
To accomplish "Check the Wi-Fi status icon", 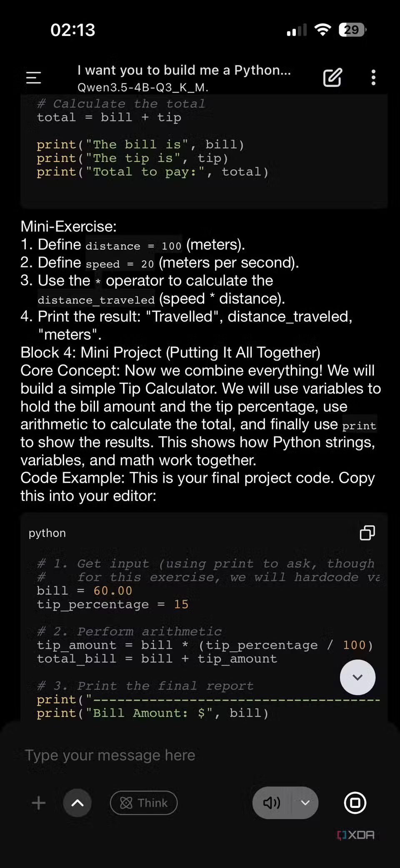I will [322, 30].
